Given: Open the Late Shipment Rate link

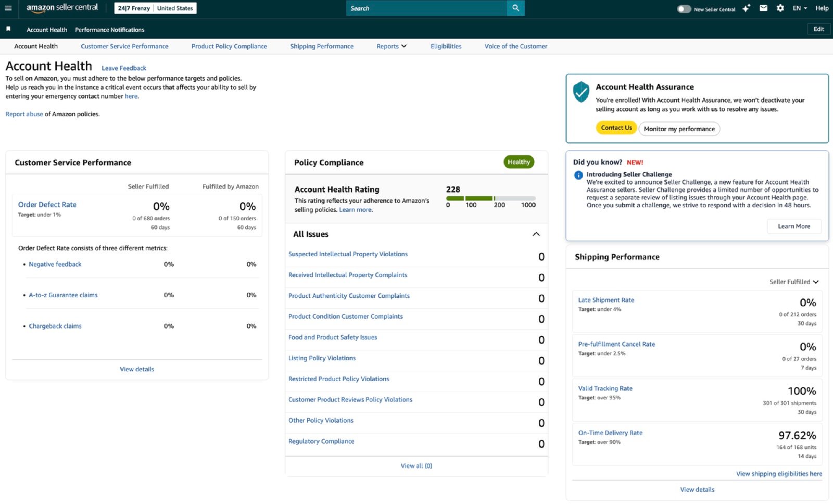Looking at the screenshot, I should (x=606, y=300).
